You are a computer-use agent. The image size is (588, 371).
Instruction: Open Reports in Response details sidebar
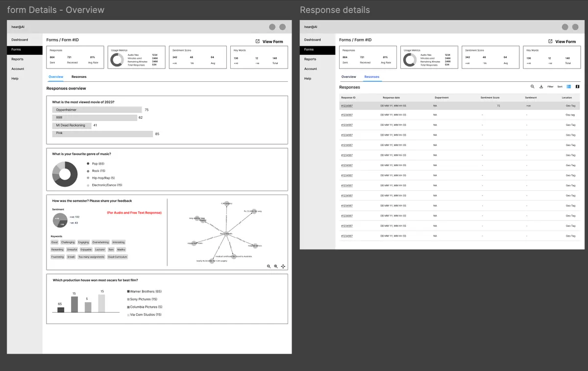[x=310, y=59]
